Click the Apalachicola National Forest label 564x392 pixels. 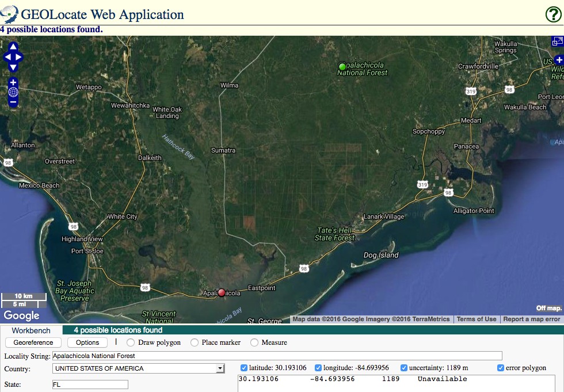[363, 69]
